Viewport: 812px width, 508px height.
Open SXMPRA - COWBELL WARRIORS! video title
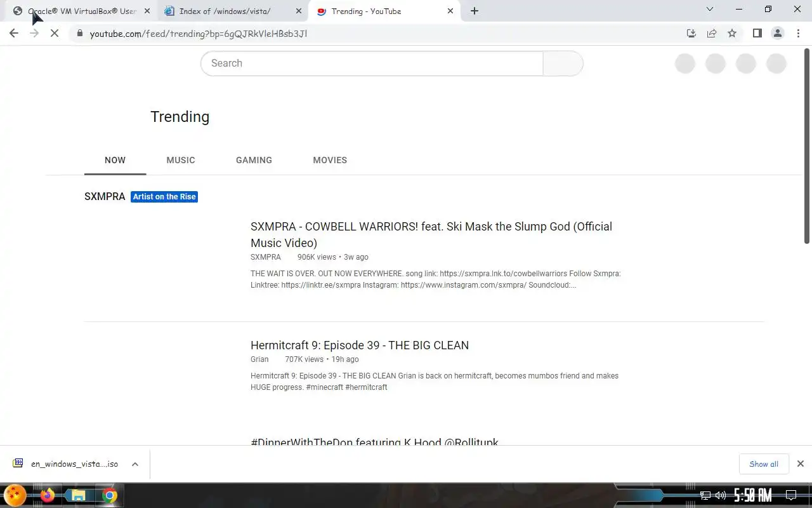tap(431, 234)
